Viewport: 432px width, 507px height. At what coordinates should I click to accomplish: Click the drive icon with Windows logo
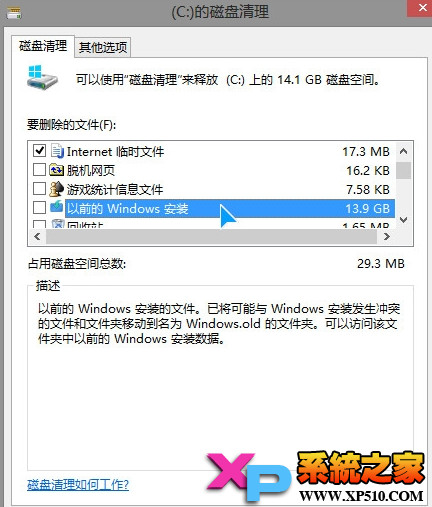(42, 77)
